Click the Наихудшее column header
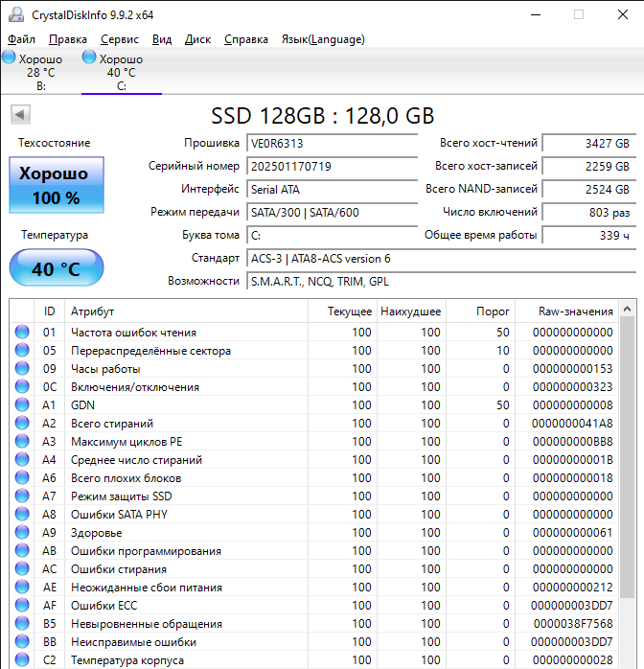The width and height of the screenshot is (644, 669). tap(411, 311)
